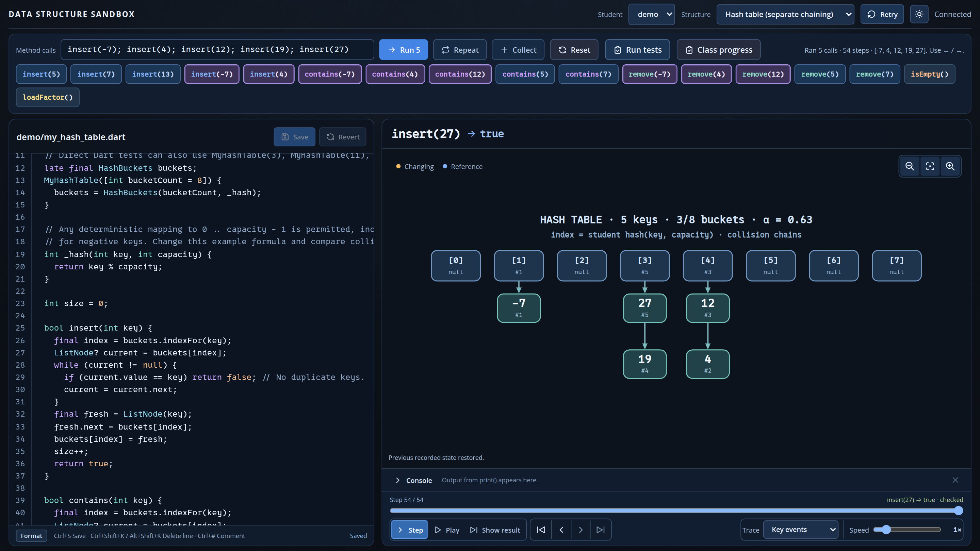This screenshot has width=980, height=551.
Task: Click the zoom in magnifier icon
Action: (950, 166)
